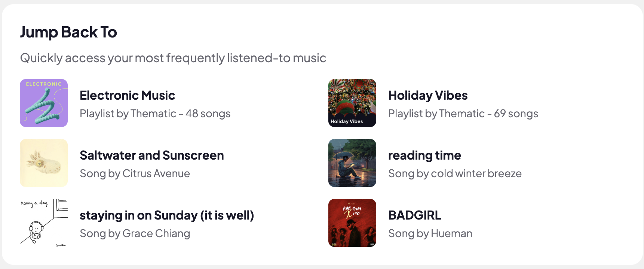644x269 pixels.
Task: Click Song by Grace Chiang subtitle
Action: click(x=135, y=233)
